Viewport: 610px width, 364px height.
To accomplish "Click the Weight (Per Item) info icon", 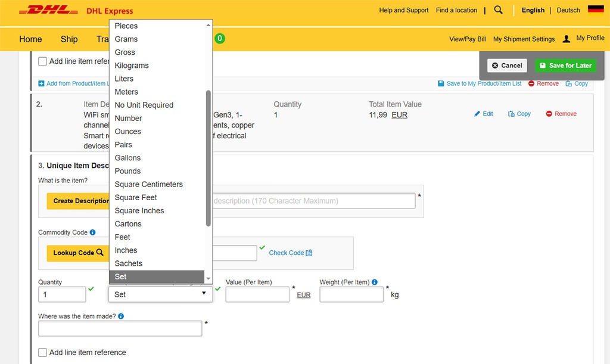I will click(x=375, y=282).
